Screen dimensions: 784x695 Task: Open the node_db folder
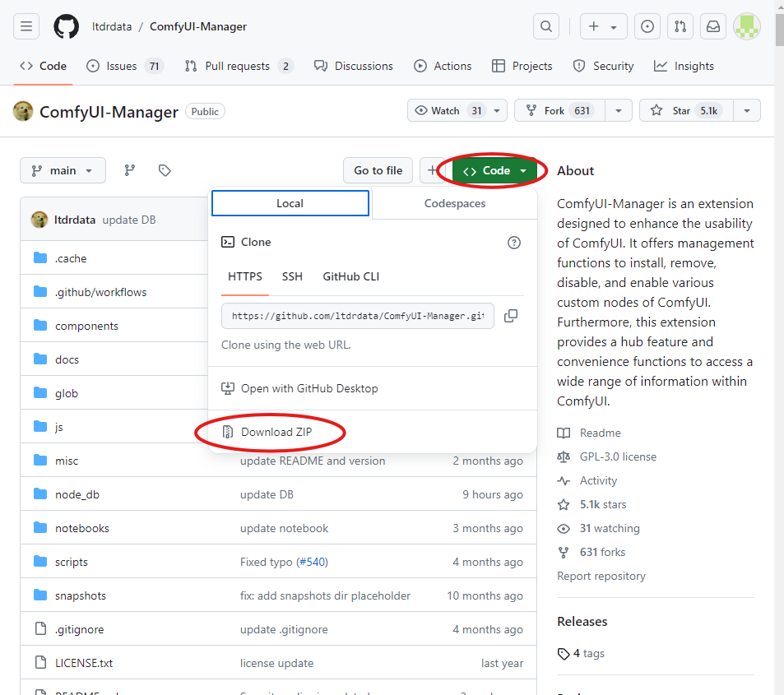click(x=77, y=494)
